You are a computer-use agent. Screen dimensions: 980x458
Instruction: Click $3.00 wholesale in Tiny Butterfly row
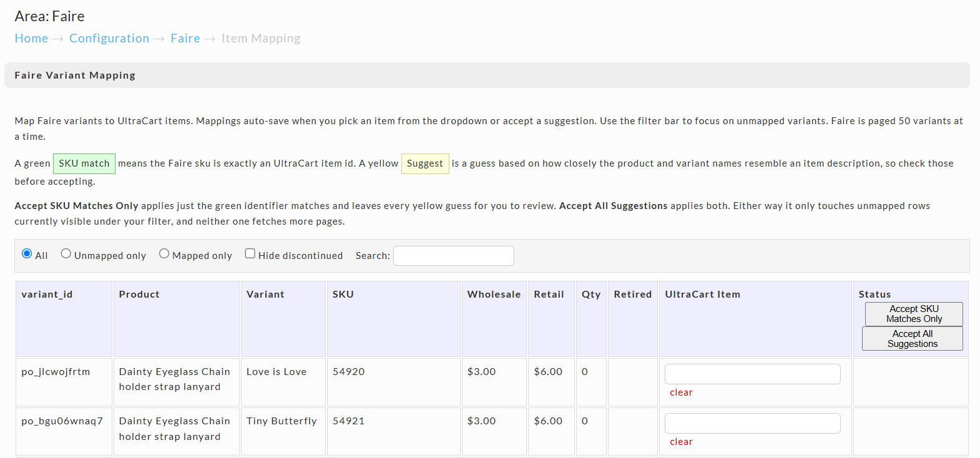[x=481, y=421]
